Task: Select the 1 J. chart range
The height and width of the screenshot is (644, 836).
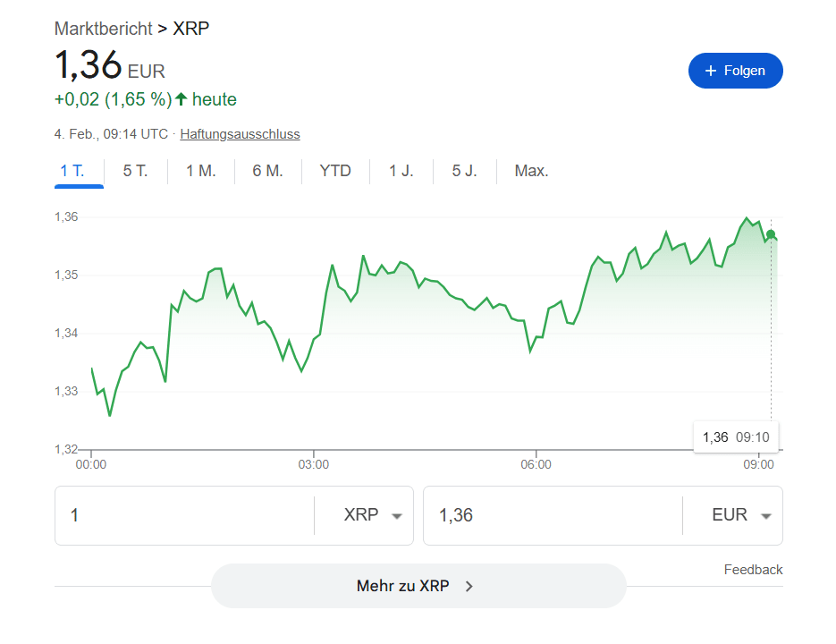Action: (x=401, y=171)
